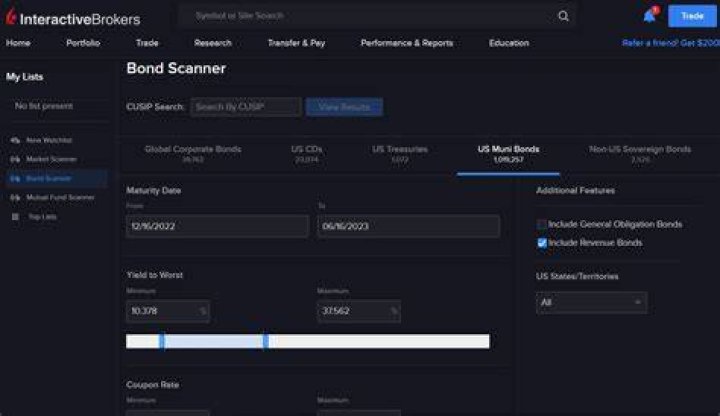Open the Performance & Reports menu
720x416 pixels.
[x=407, y=43]
